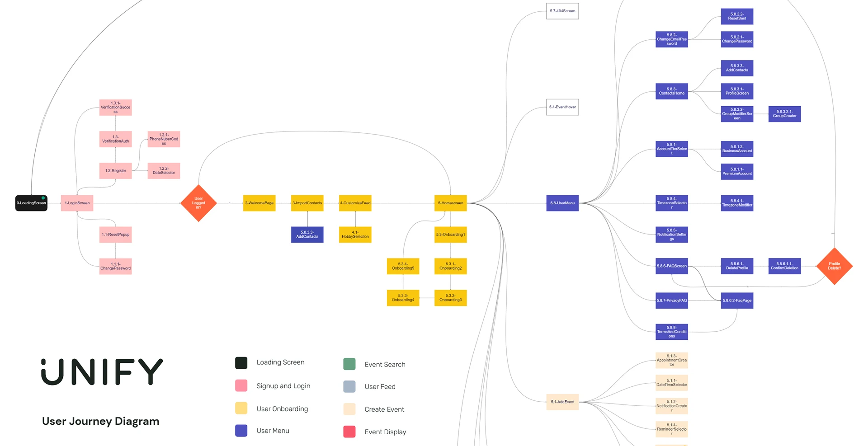Click the 0-LoadingScreen black node
The width and height of the screenshot is (868, 446).
tap(31, 203)
